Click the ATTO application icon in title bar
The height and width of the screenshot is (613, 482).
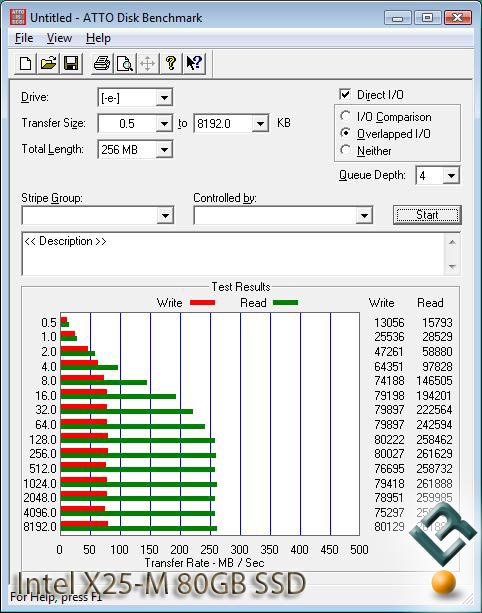pyautogui.click(x=18, y=18)
